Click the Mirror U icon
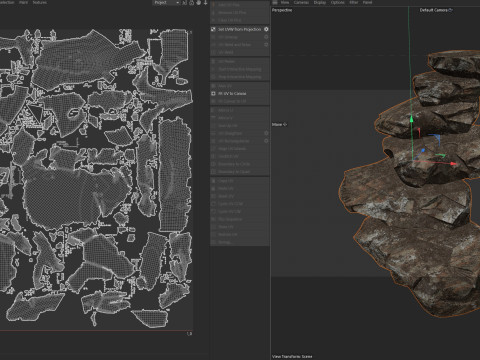The height and width of the screenshot is (360, 480). click(213, 110)
